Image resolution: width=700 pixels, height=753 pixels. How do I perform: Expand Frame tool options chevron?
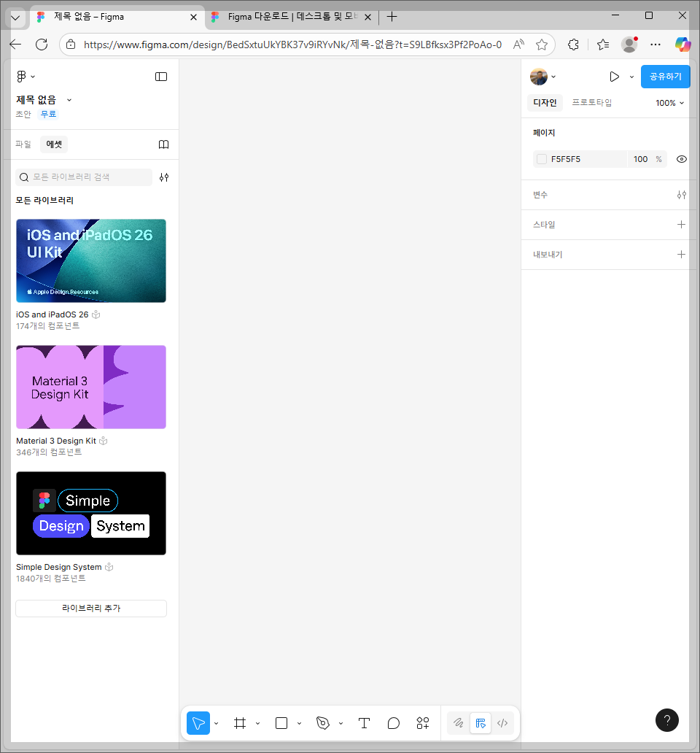257,723
